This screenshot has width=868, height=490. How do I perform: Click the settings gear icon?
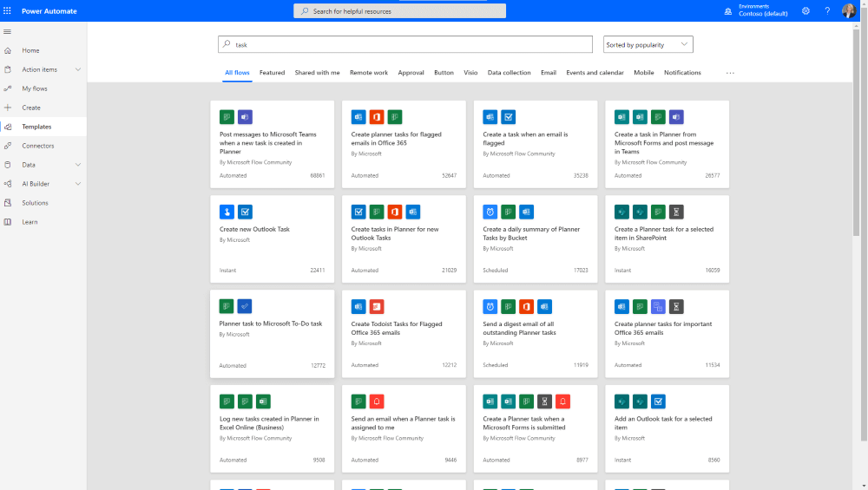[x=806, y=11]
